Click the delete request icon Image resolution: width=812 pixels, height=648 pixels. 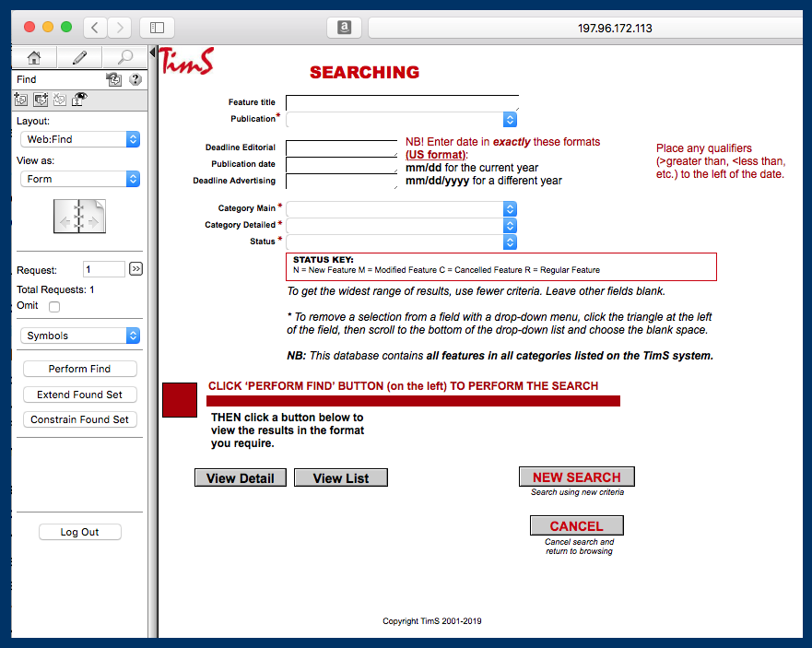pos(59,99)
